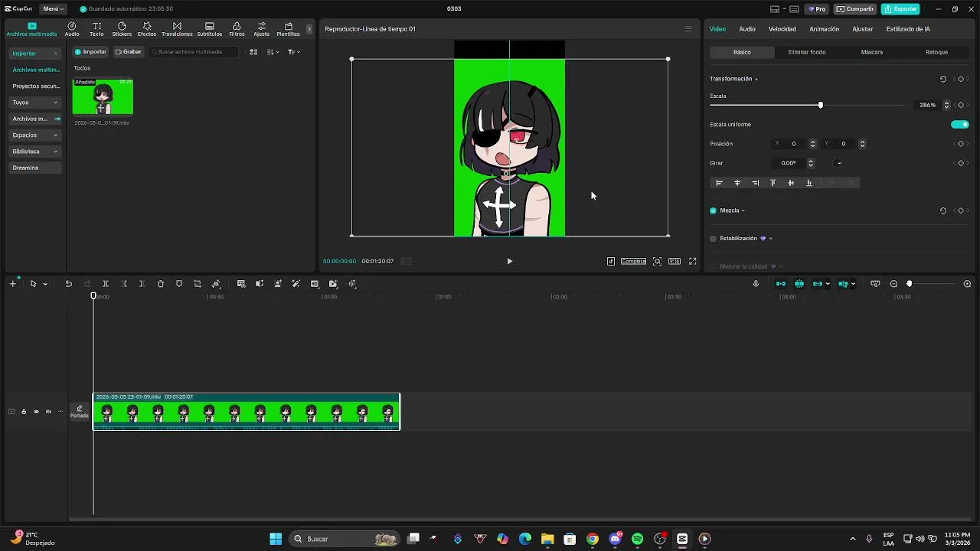Viewport: 980px width, 551px height.
Task: Switch to the Animación tab
Action: point(825,29)
